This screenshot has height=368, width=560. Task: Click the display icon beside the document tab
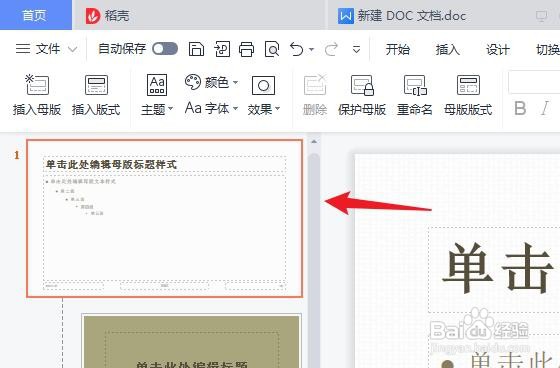541,16
